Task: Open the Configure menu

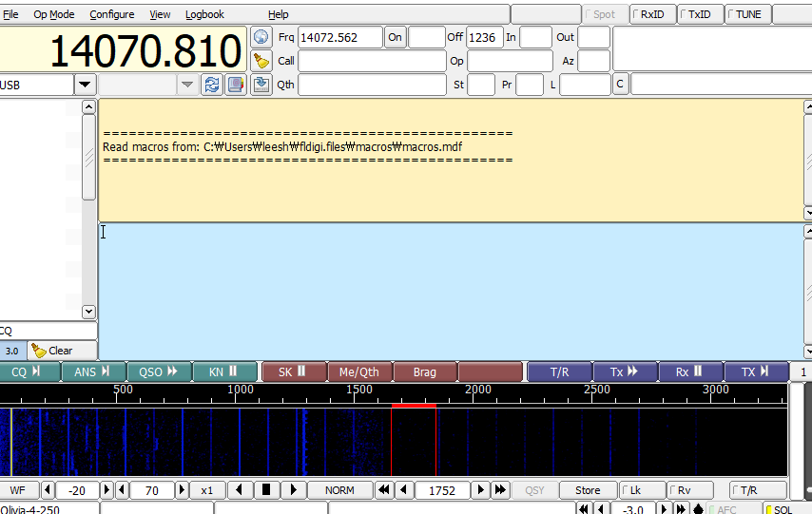Action: [112, 14]
